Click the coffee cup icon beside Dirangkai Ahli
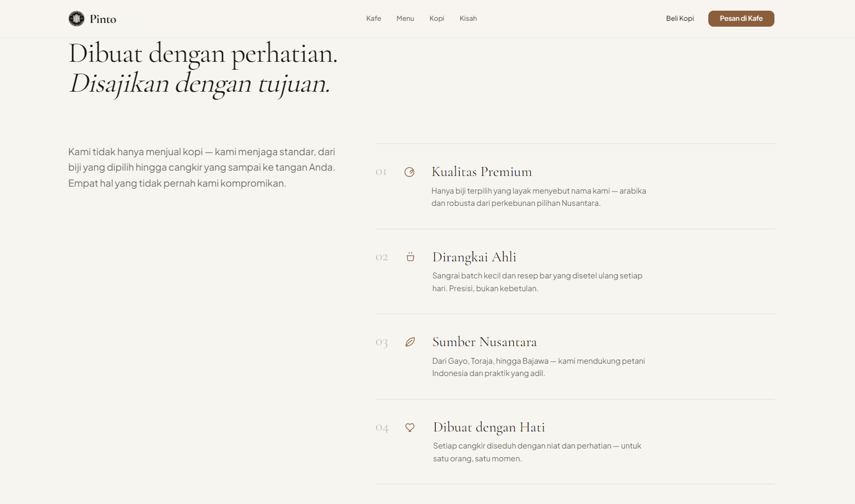This screenshot has width=855, height=504. (x=410, y=257)
